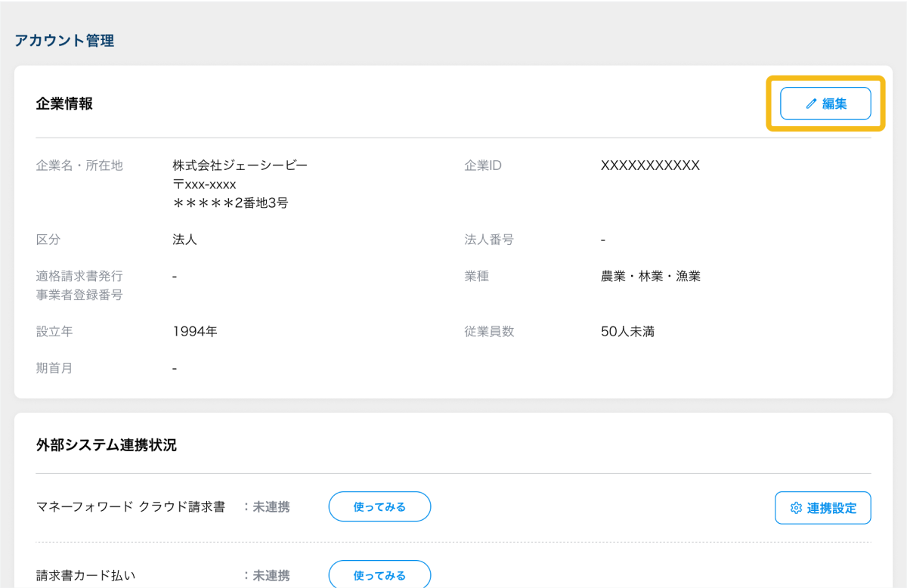Click the pencil icon on the 編集 button

coord(811,104)
